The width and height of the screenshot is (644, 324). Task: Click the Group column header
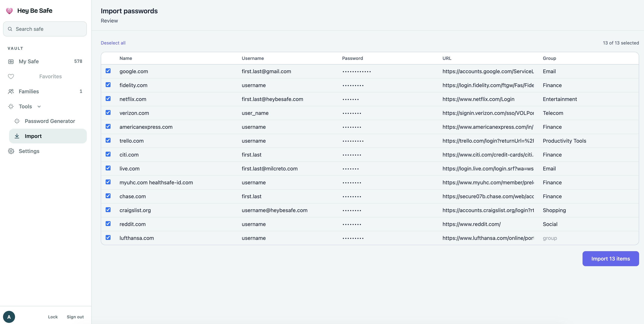[549, 58]
